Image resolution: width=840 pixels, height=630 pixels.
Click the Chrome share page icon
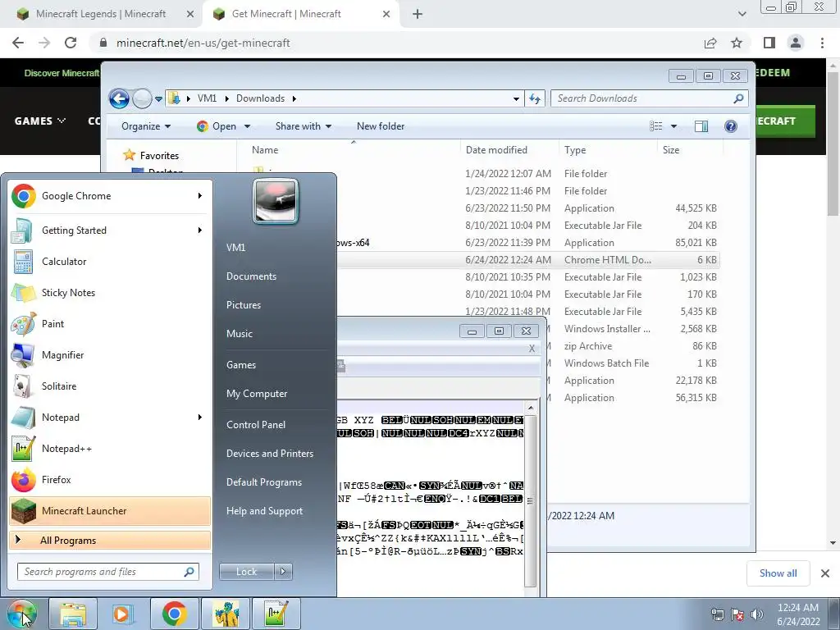coord(710,43)
